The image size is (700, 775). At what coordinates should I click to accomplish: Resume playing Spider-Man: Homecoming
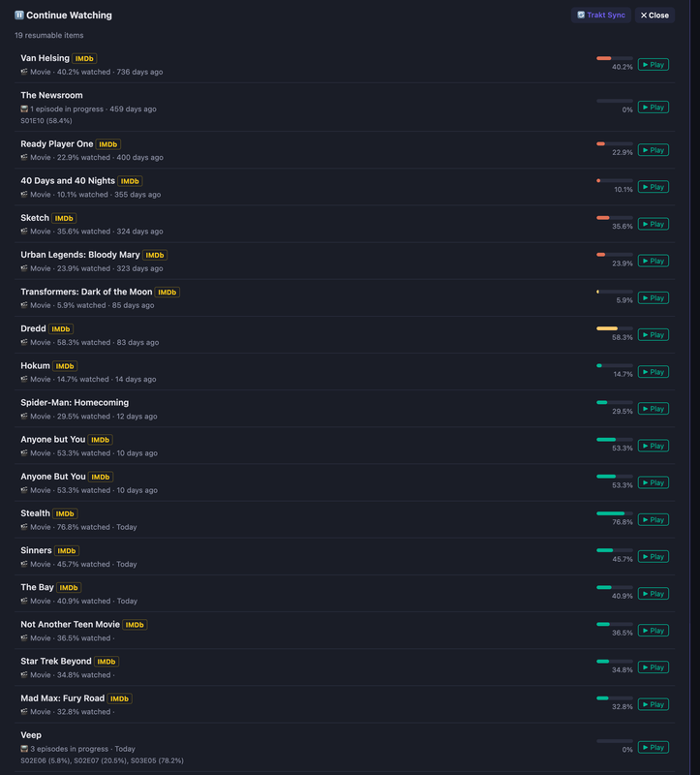click(654, 409)
